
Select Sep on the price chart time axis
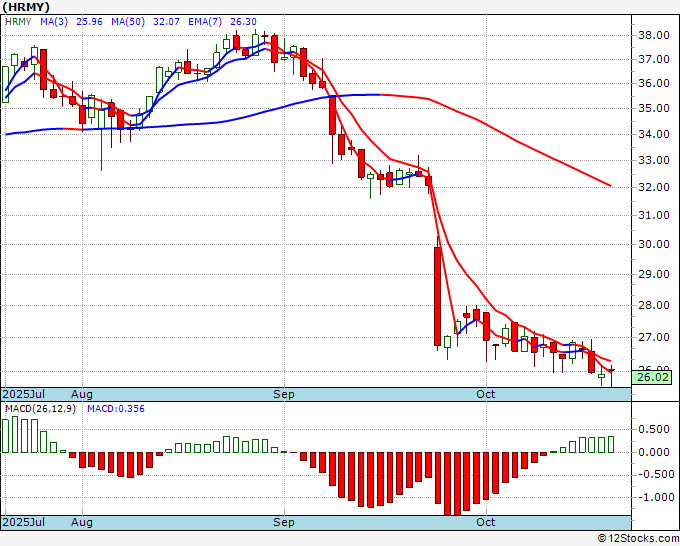(284, 394)
